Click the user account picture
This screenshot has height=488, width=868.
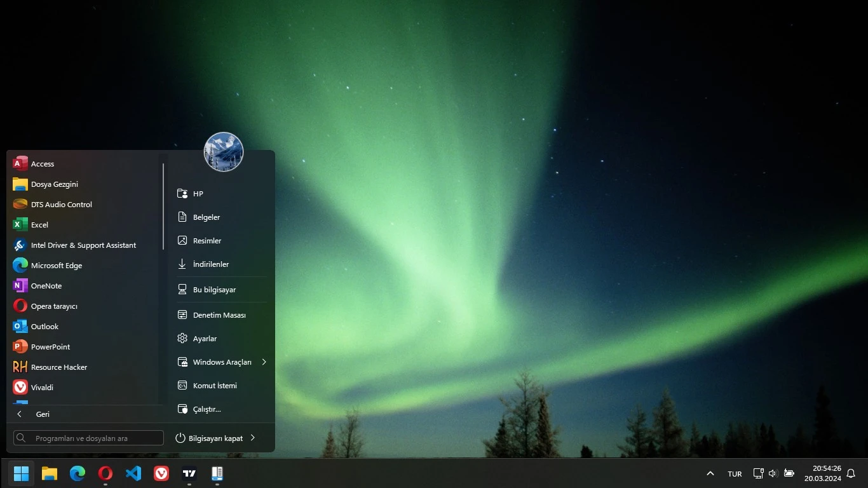(x=224, y=152)
